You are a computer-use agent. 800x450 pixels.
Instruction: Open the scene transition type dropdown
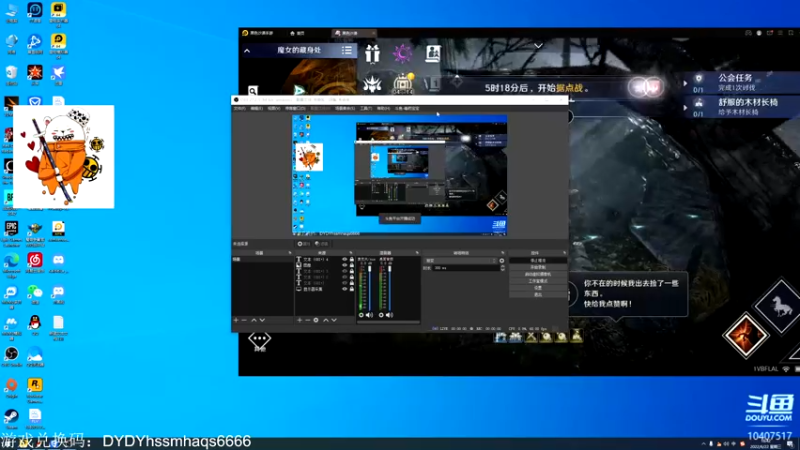pyautogui.click(x=461, y=261)
